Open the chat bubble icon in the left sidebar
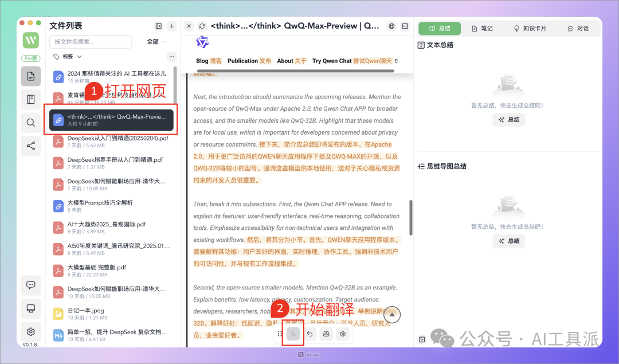The height and width of the screenshot is (364, 619). pos(31,285)
